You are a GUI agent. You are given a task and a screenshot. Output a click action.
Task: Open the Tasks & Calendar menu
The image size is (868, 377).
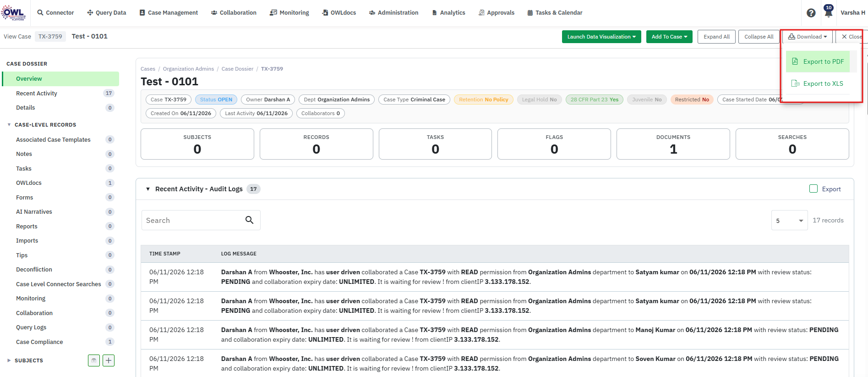(x=555, y=13)
